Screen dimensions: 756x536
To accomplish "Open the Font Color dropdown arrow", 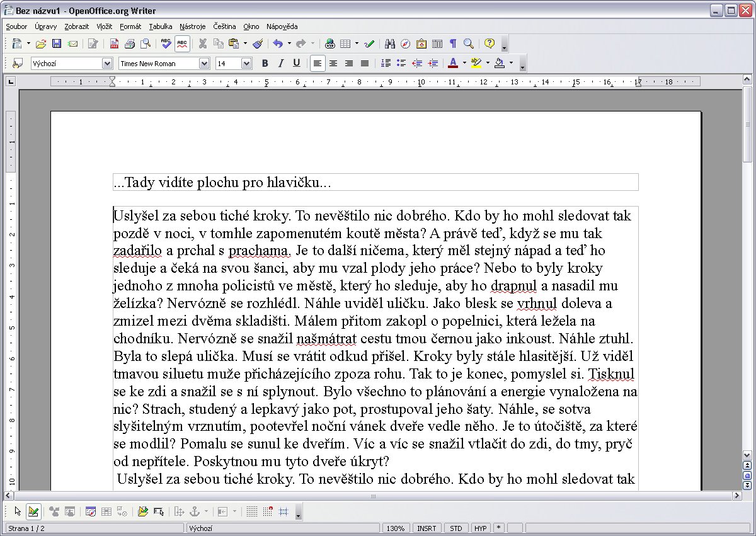I will coord(464,63).
